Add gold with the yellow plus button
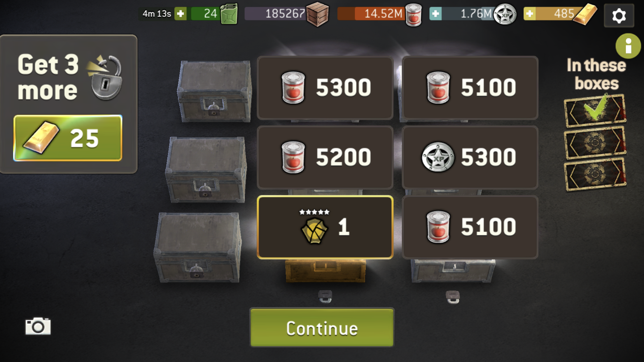The image size is (644, 362). tap(530, 14)
